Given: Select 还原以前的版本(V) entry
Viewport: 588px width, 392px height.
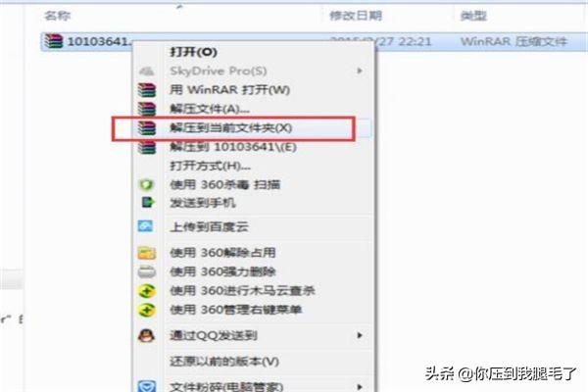Looking at the screenshot, I should [224, 362].
